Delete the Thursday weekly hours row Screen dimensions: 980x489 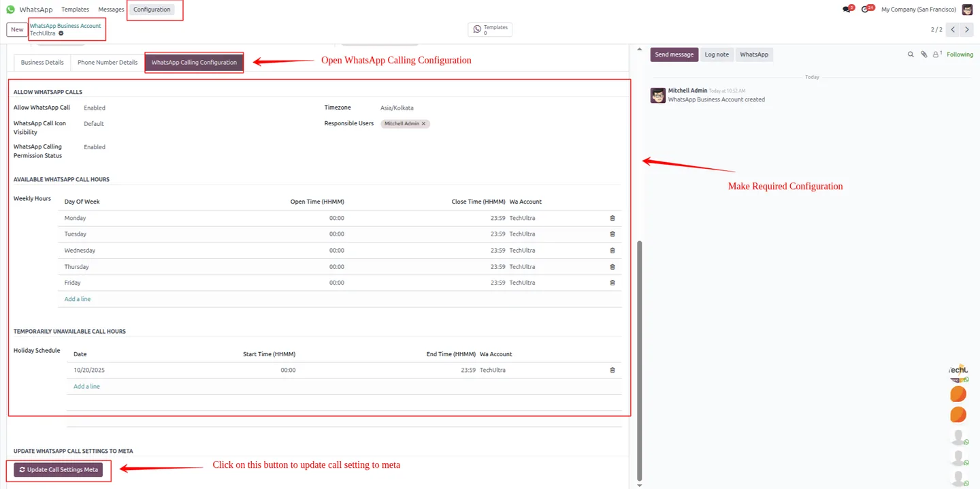(612, 267)
